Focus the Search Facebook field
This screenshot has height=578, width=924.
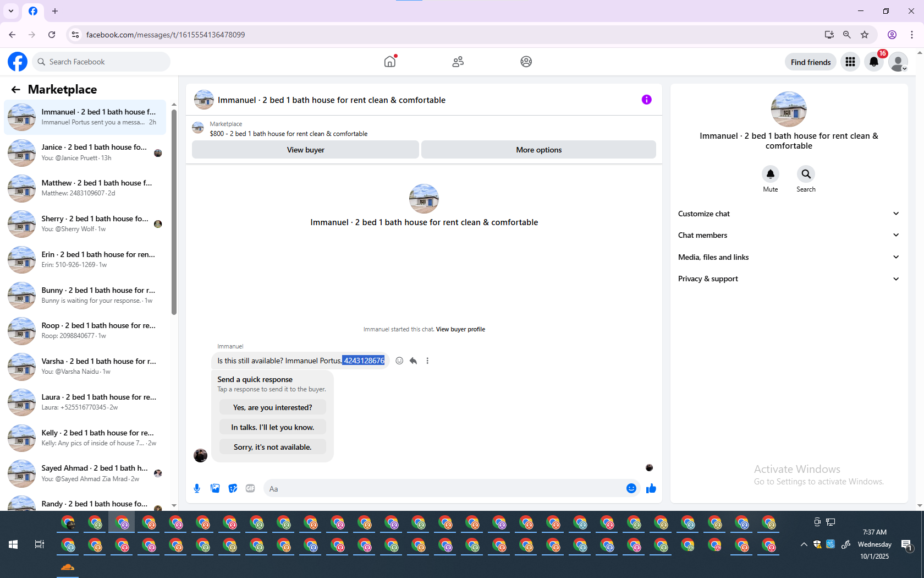click(101, 62)
